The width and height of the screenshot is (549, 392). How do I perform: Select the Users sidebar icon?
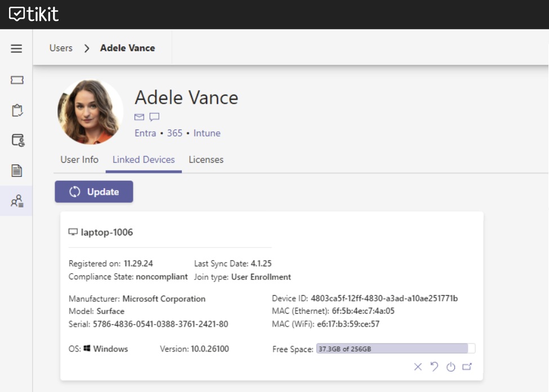point(17,201)
